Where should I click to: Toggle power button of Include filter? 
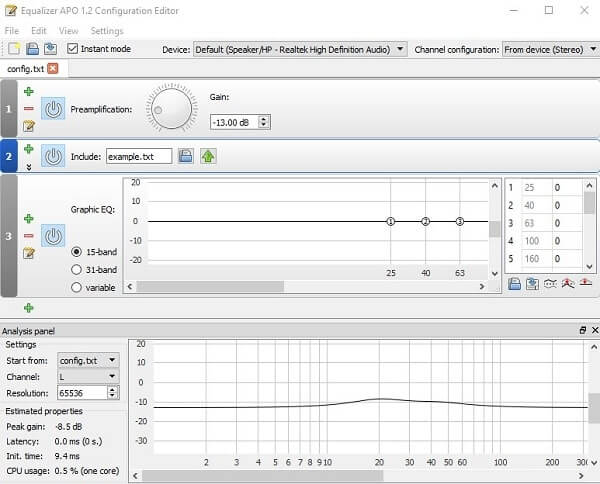coord(53,156)
